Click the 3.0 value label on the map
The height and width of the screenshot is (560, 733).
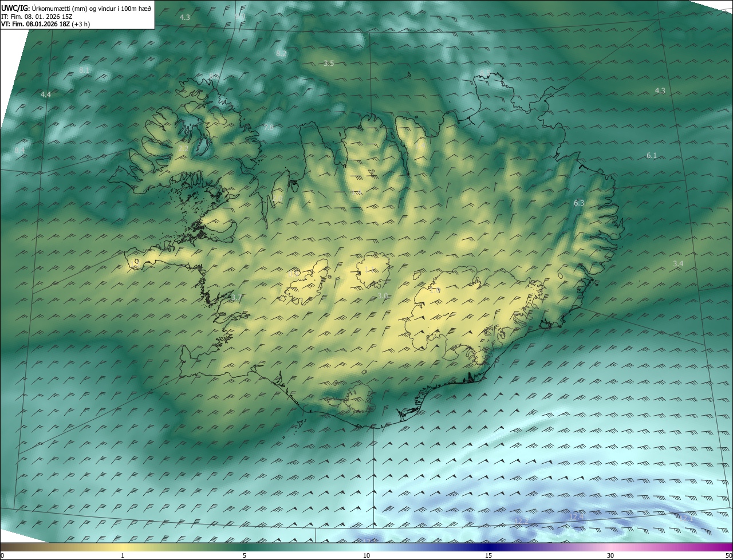pos(383,295)
